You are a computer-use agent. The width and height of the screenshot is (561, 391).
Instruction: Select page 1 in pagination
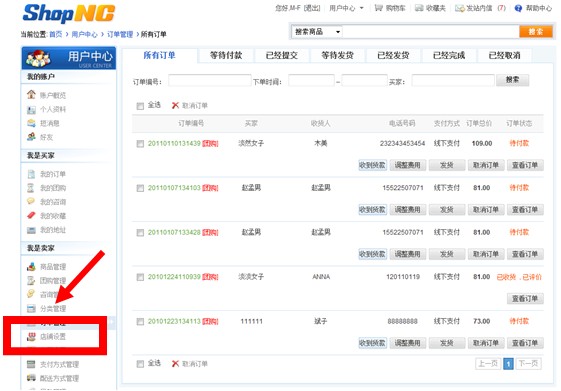[x=508, y=364]
